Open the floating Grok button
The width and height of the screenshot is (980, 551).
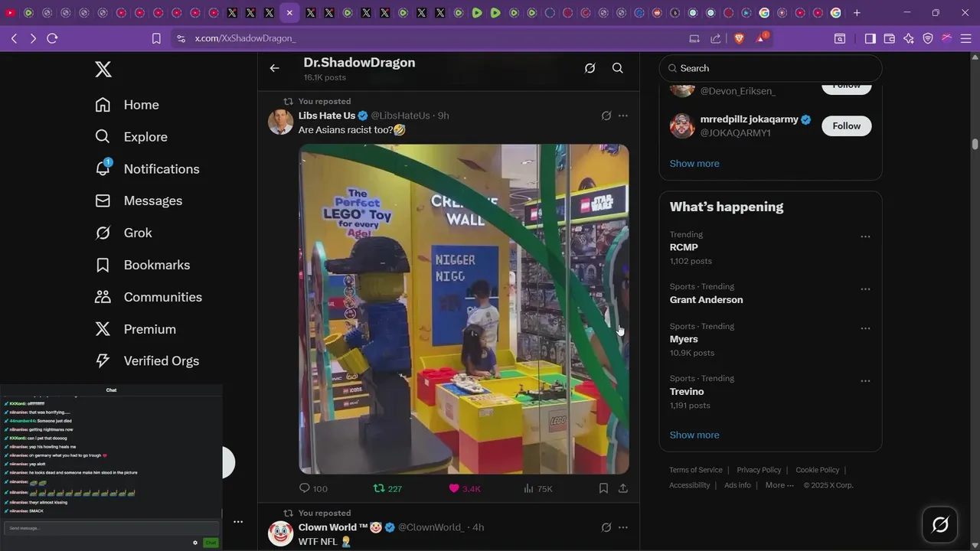click(x=940, y=524)
